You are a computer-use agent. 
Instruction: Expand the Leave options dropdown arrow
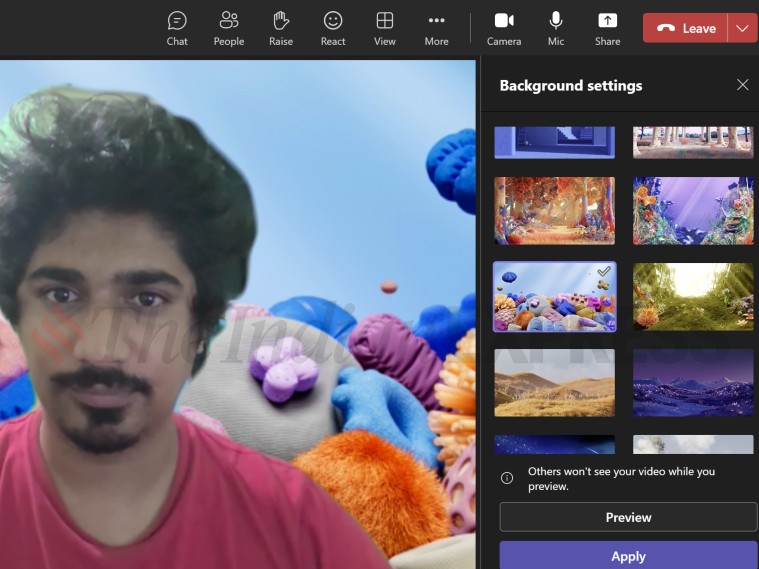743,28
